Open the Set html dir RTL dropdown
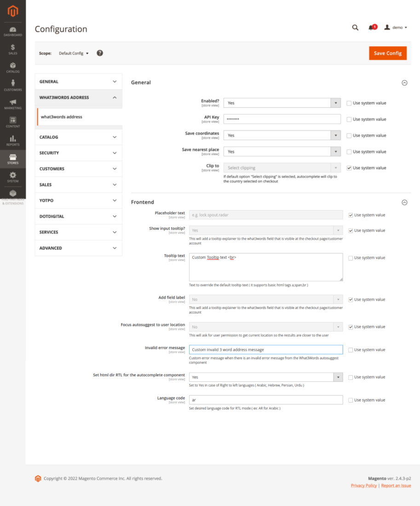The image size is (420, 506). click(x=266, y=377)
